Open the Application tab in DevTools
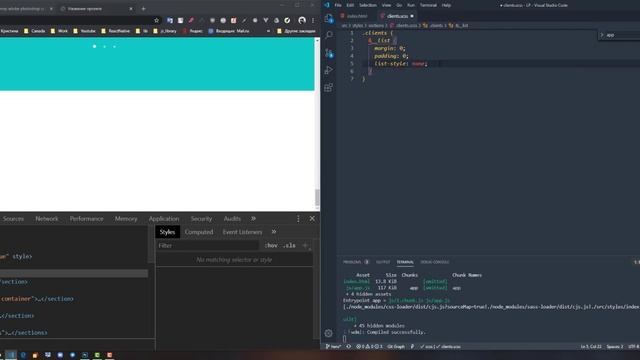This screenshot has height=360, width=640. pyautogui.click(x=164, y=219)
